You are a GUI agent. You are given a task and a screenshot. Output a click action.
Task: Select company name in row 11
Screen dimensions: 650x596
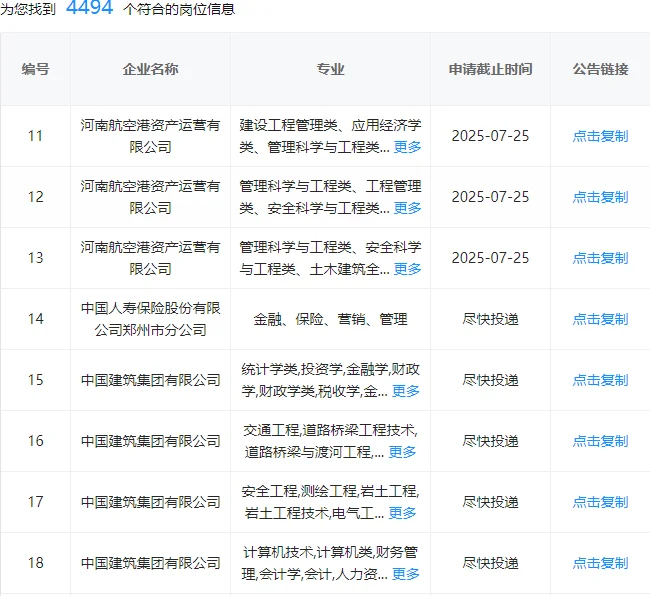[150, 136]
